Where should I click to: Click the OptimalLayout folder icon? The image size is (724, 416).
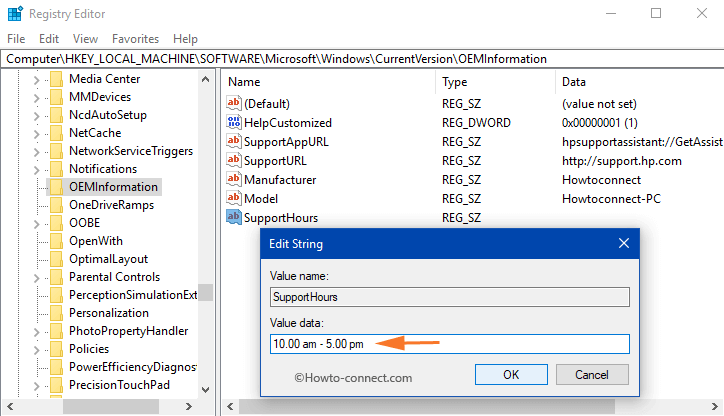[56, 259]
